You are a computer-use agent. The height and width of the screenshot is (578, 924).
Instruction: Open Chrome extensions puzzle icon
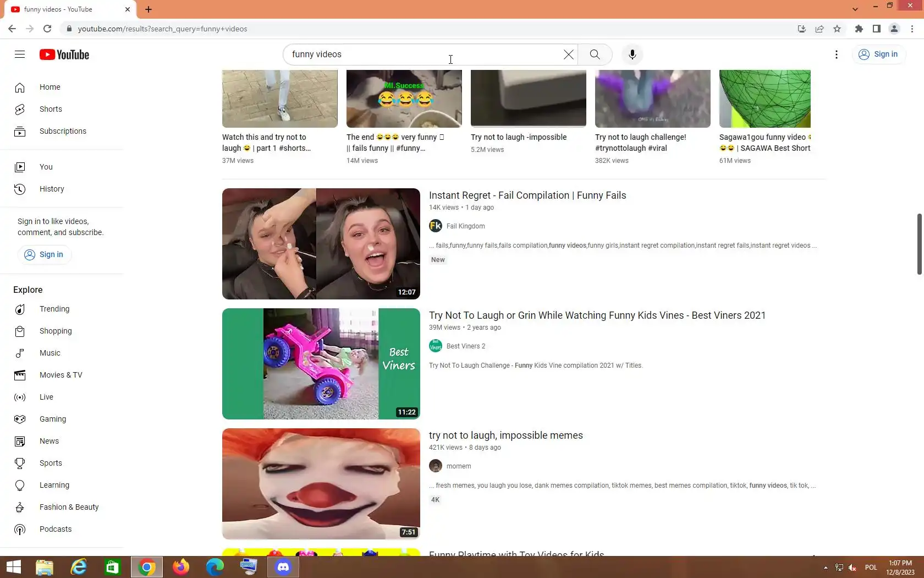[859, 29]
